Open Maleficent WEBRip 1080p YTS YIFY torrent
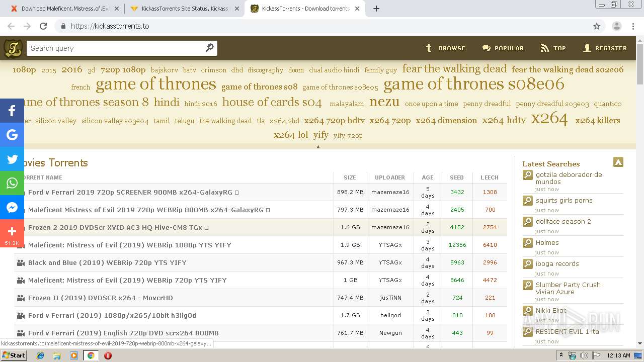 (130, 245)
